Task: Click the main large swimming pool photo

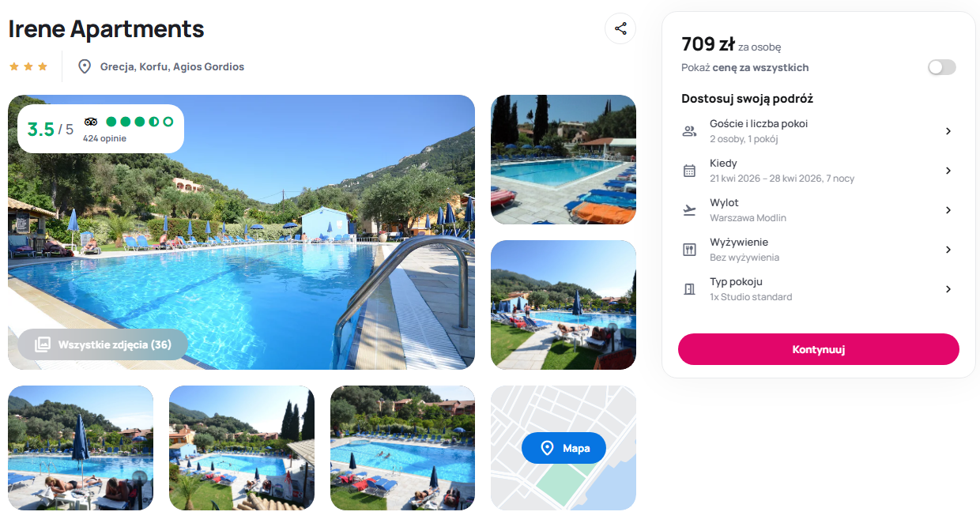Action: coord(242,232)
